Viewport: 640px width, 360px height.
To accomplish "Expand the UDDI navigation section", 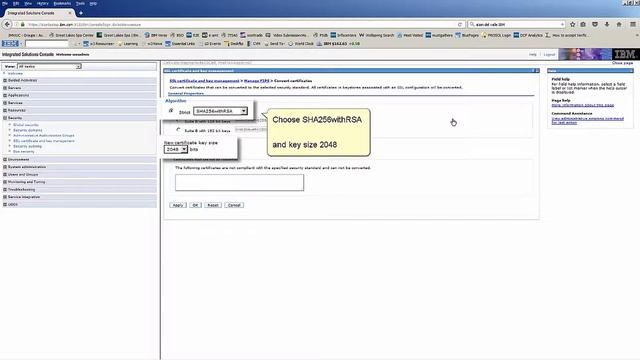I will pyautogui.click(x=5, y=204).
